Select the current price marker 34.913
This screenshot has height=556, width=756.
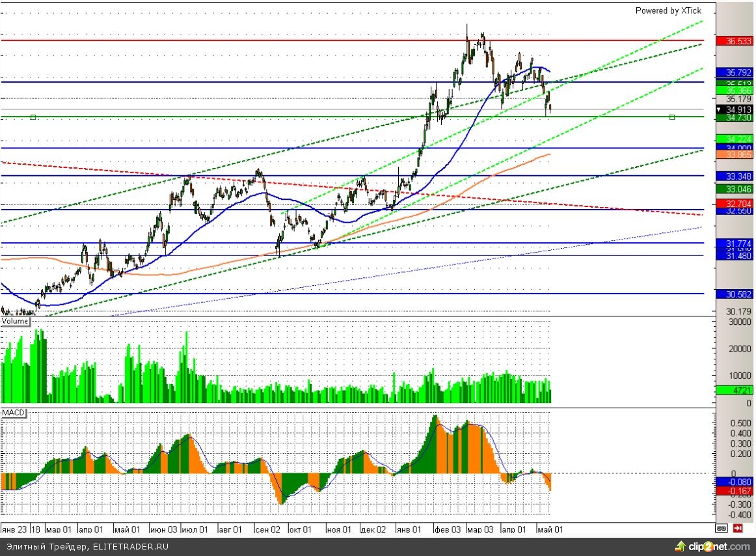(735, 109)
